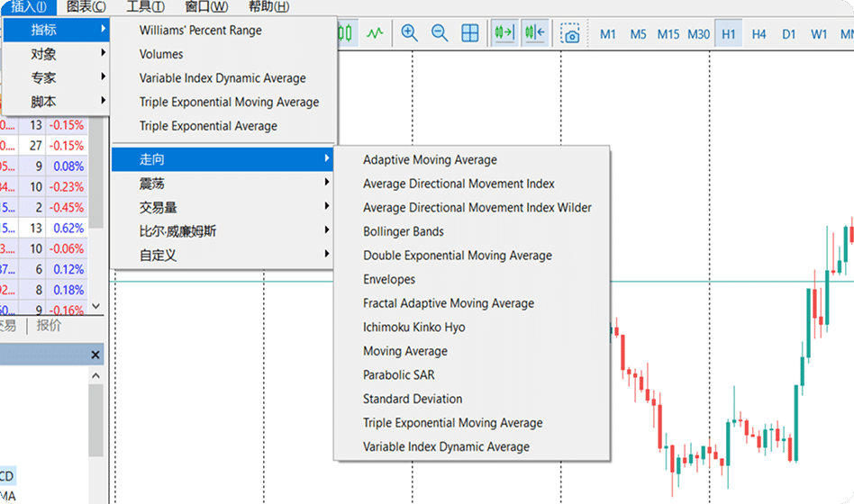
Task: Click the zoom out magnifier icon
Action: click(x=440, y=33)
